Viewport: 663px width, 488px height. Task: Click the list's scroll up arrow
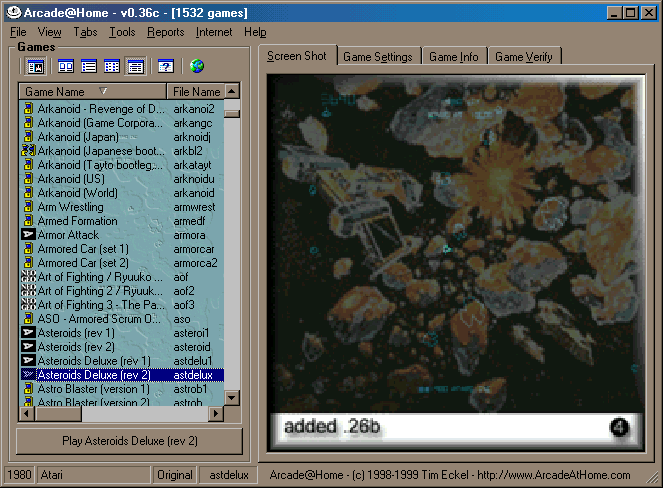pos(232,91)
